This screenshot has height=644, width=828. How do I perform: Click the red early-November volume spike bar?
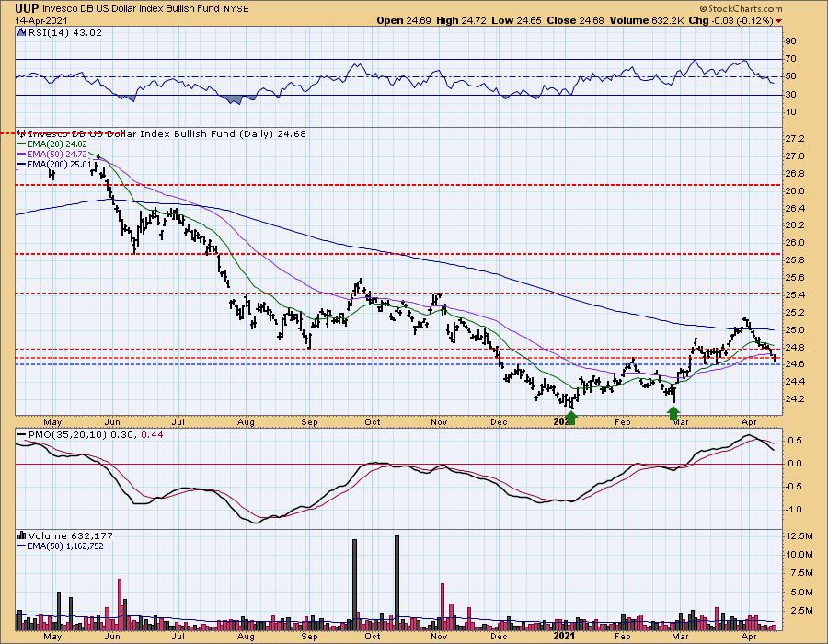click(443, 606)
